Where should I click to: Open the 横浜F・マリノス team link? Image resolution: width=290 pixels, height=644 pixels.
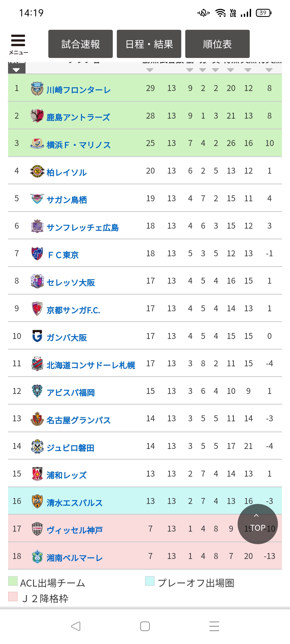tap(79, 145)
